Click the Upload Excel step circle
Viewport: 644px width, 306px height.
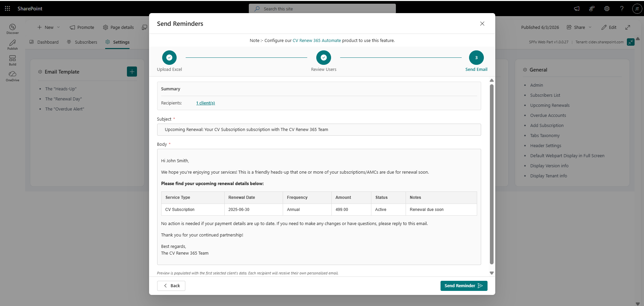(x=169, y=57)
